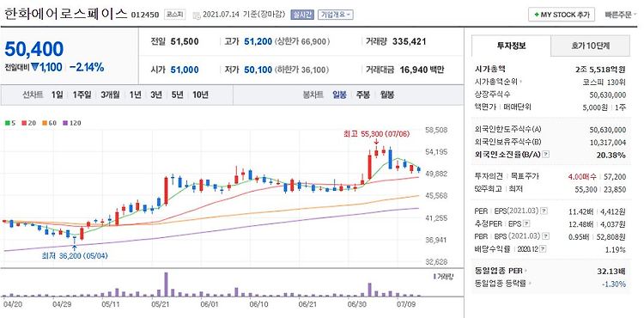Image resolution: width=644 pixels, height=318 pixels.
Task: Select 주봉 weekly candle chart
Action: coord(362,95)
